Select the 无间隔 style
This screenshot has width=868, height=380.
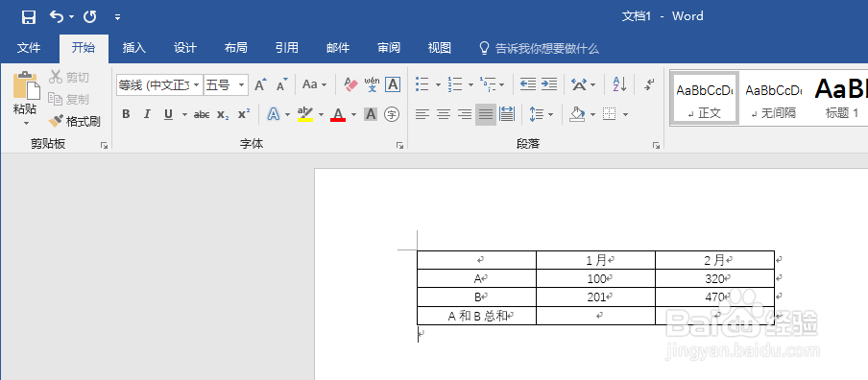[x=773, y=98]
